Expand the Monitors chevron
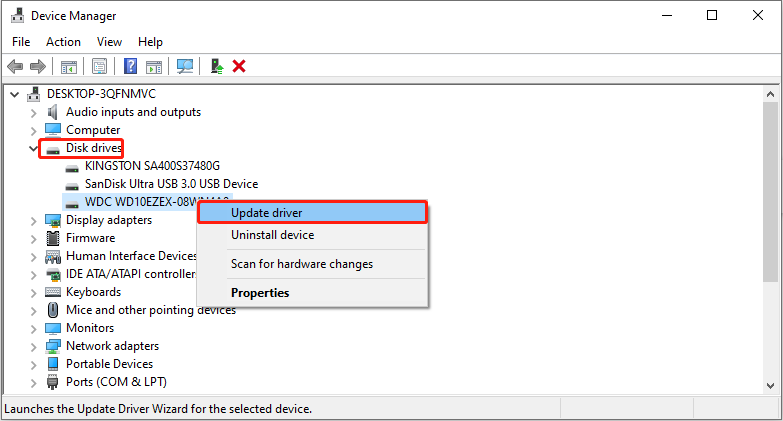The image size is (783, 421). click(33, 329)
